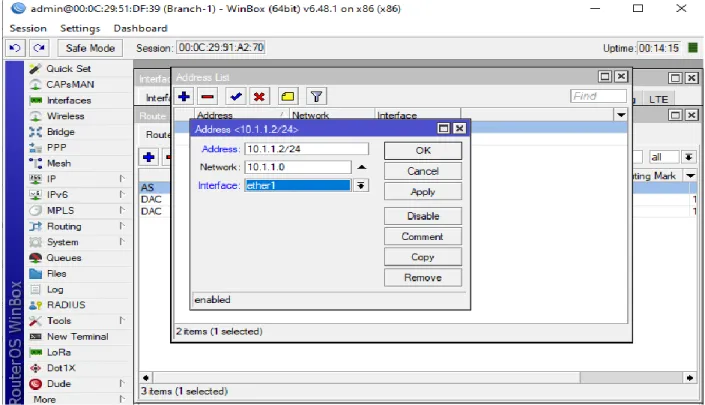The width and height of the screenshot is (705, 405).
Task: Click the Address field in the dialog
Action: (x=307, y=149)
